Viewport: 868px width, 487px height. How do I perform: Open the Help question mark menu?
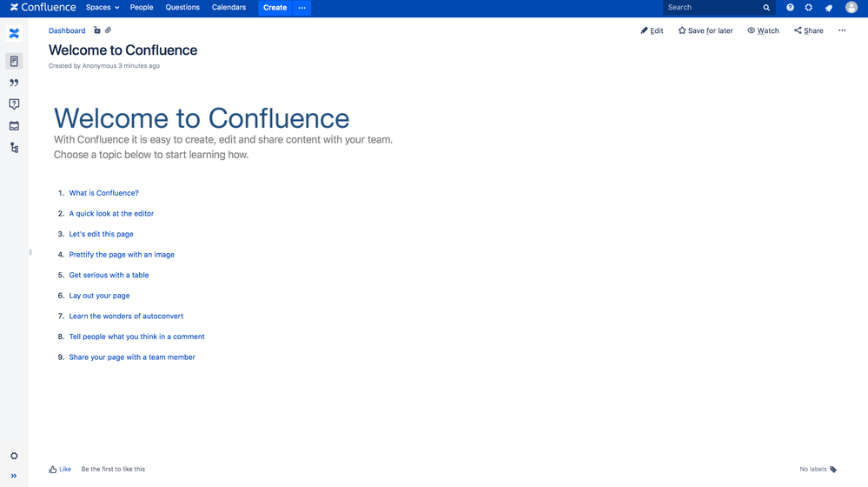click(x=790, y=8)
